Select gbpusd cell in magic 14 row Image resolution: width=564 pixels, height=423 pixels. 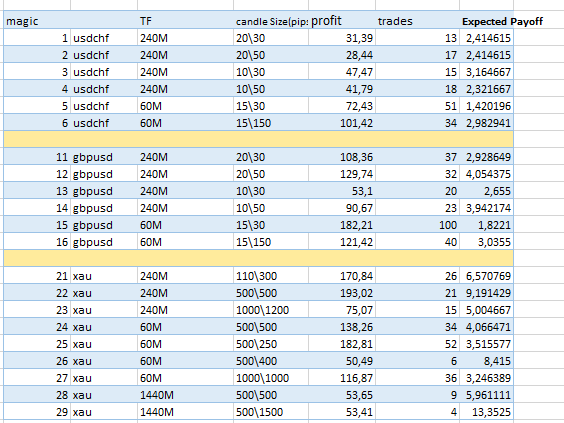(x=104, y=208)
